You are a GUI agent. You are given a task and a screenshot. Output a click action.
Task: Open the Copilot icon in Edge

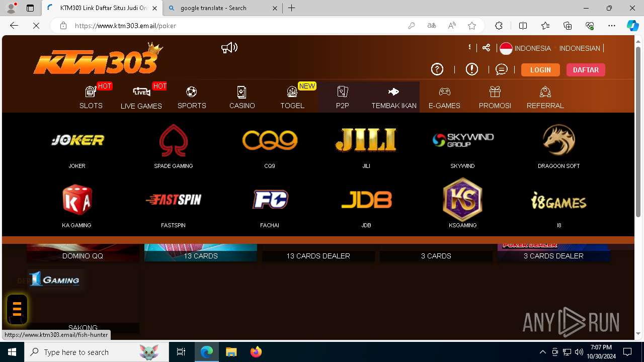tap(632, 26)
